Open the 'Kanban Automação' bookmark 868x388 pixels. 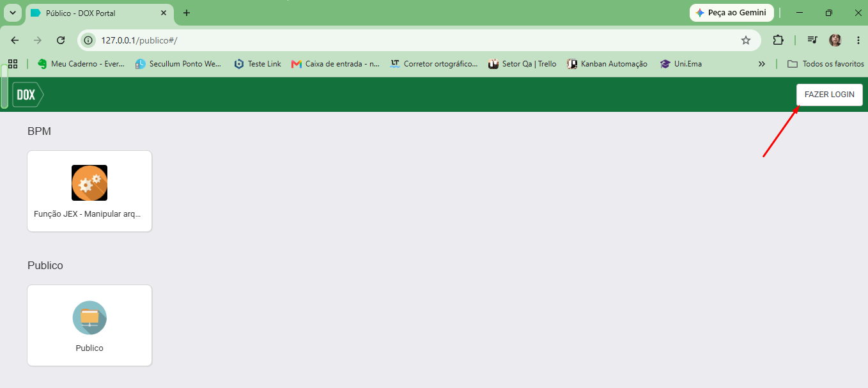pos(607,64)
